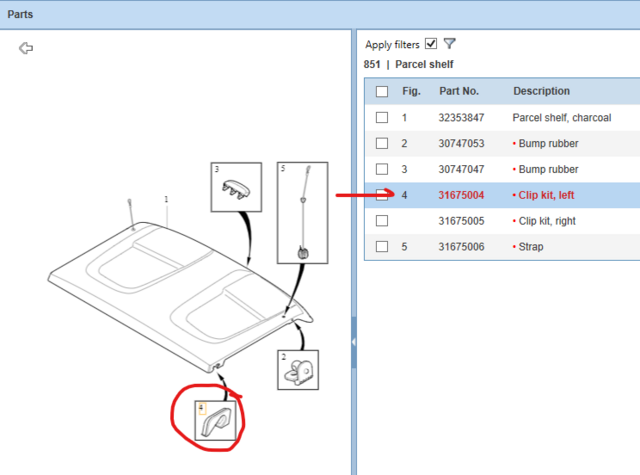Sort by Description column header
This screenshot has width=640, height=475.
541,92
